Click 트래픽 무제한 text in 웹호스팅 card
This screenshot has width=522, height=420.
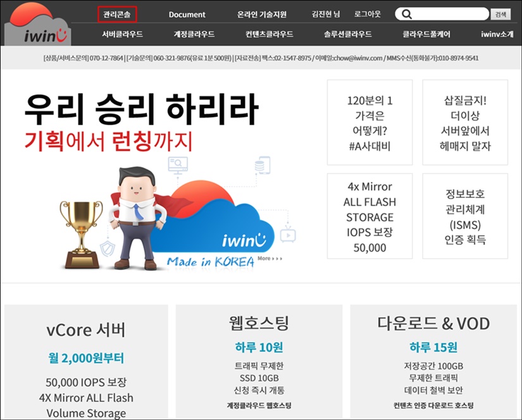259,366
